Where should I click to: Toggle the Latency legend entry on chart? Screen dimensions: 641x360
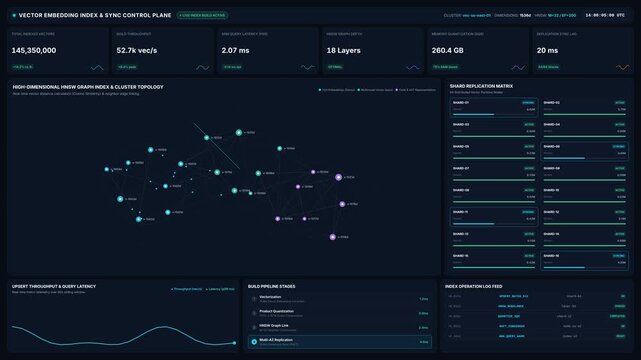tap(220, 289)
